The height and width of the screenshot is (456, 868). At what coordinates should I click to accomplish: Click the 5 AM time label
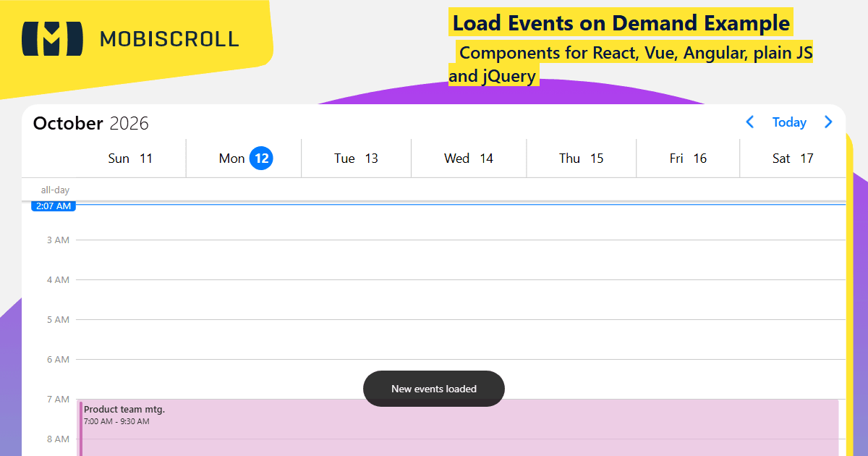coord(58,319)
